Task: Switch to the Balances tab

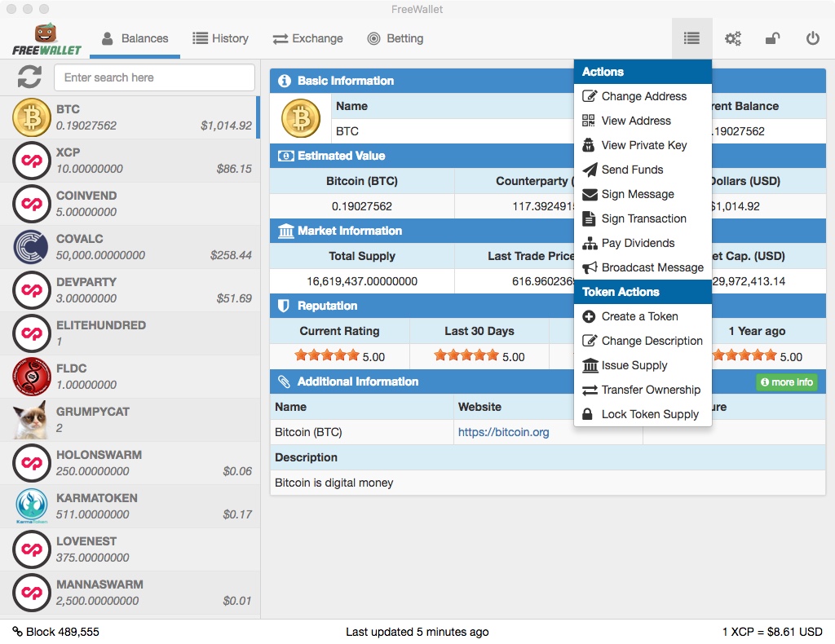Action: (135, 38)
